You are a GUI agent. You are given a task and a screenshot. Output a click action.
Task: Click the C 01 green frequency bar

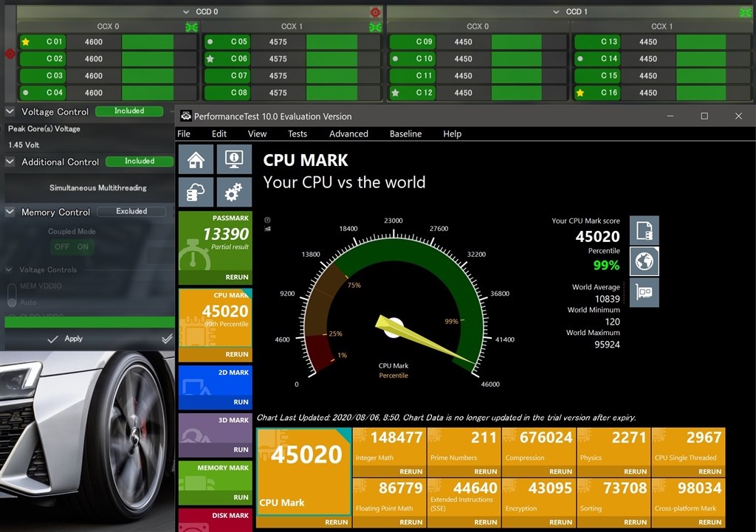tap(148, 42)
